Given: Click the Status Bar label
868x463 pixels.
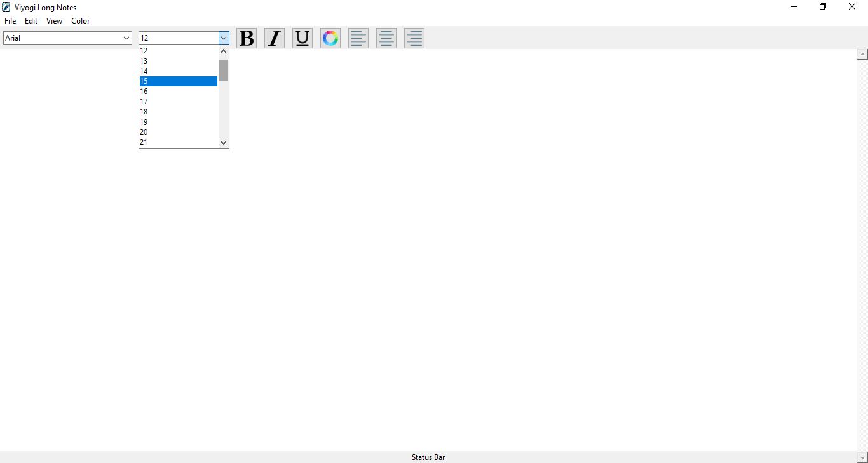Looking at the screenshot, I should (x=428, y=457).
